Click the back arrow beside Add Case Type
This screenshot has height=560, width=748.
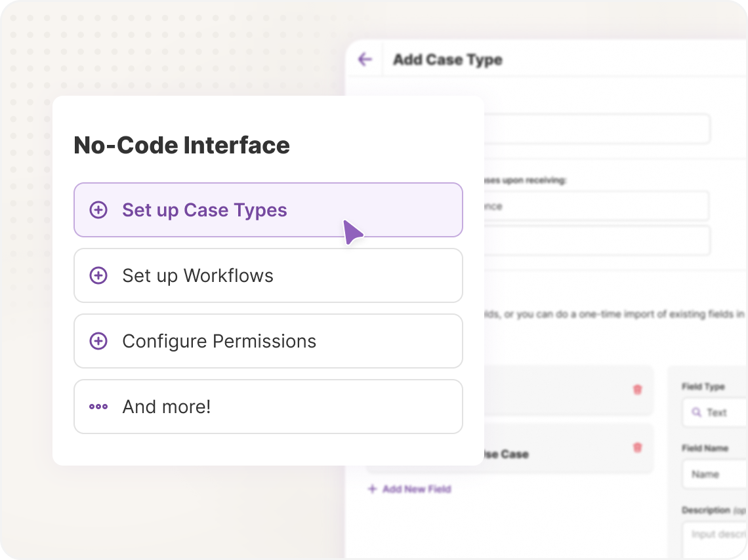coord(365,60)
